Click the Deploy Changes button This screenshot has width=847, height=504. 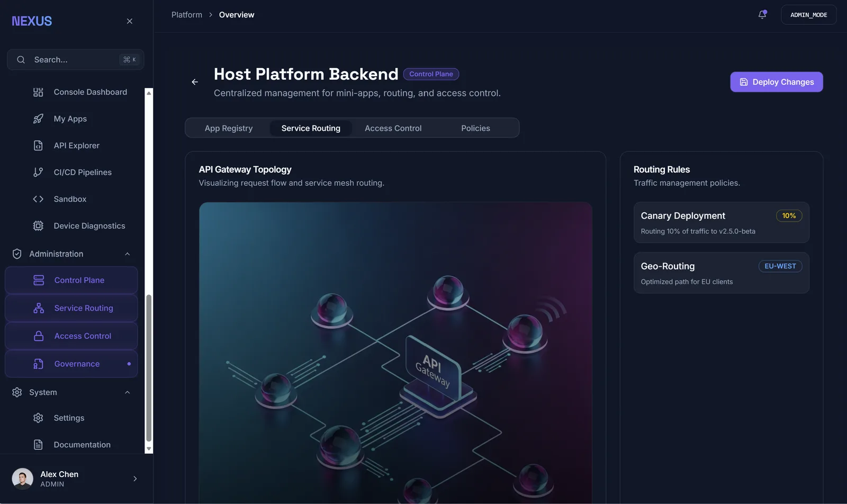coord(777,82)
